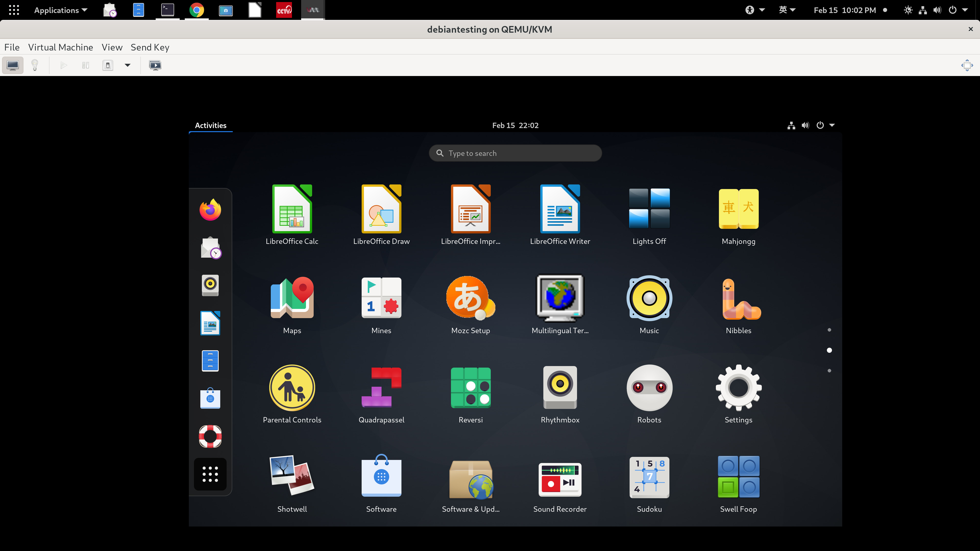Switch VM viewer to fullscreen

(967, 65)
